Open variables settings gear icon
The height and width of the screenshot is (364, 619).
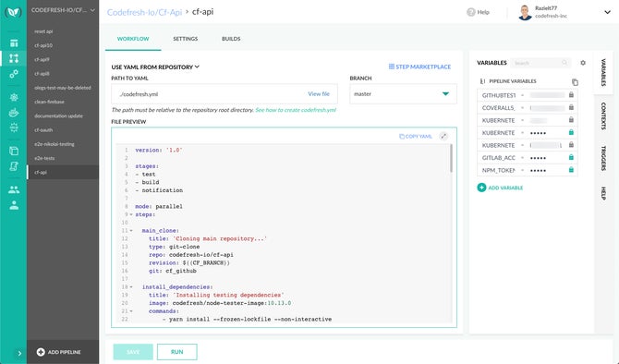click(x=583, y=63)
